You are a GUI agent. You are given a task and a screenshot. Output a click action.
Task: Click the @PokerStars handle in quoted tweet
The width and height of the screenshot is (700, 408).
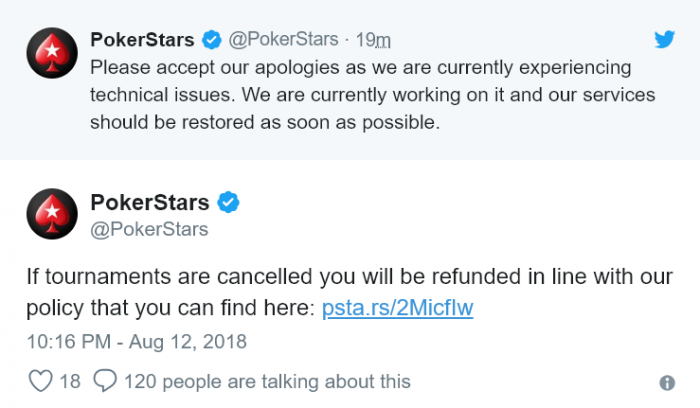(283, 39)
